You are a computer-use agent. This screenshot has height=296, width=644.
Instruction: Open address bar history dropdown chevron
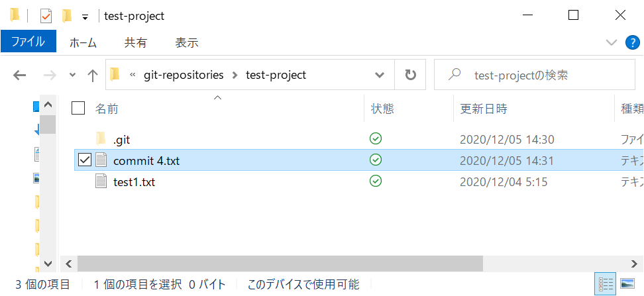click(380, 75)
